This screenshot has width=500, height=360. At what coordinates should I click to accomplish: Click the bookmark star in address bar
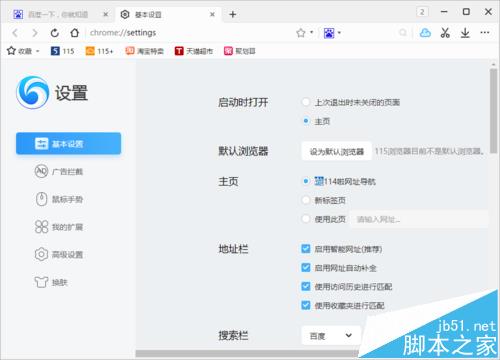tap(301, 33)
